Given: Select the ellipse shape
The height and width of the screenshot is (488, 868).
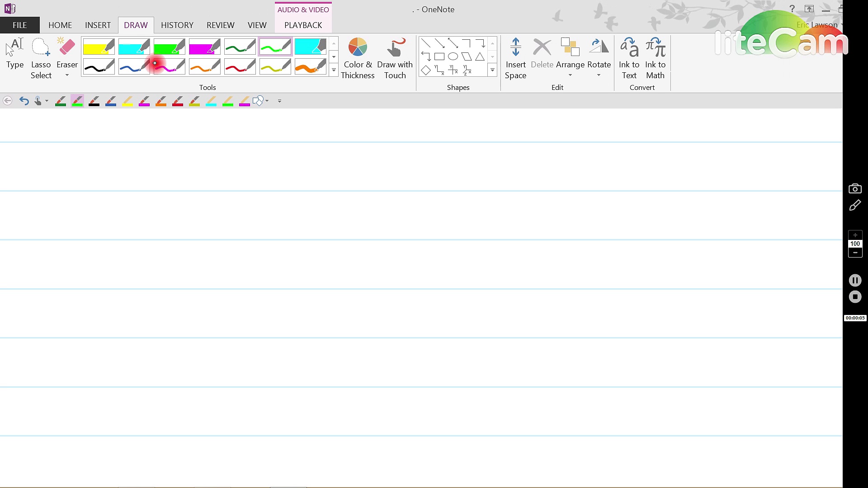Looking at the screenshot, I should point(453,57).
